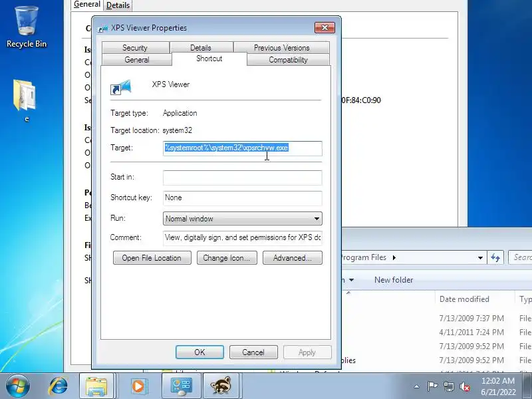Launch Windows Media Player from the taskbar
532x399 pixels.
point(138,386)
